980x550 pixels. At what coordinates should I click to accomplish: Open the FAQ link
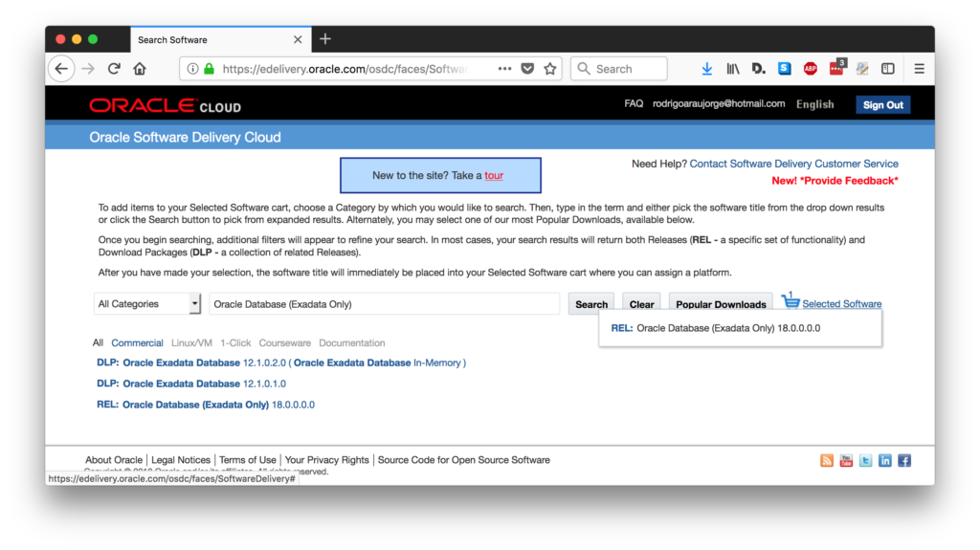pos(634,103)
